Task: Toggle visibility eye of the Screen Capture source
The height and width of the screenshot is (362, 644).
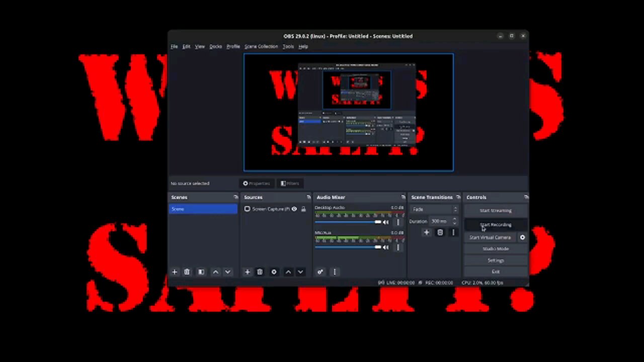Action: [x=294, y=209]
